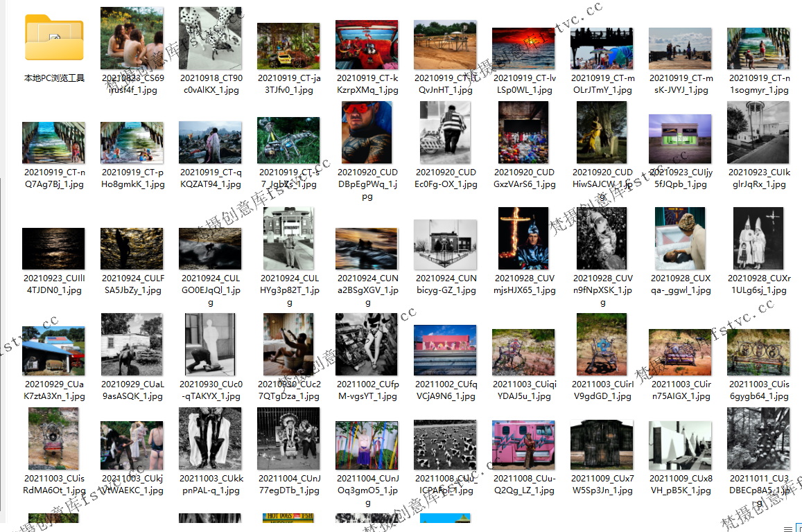
Task: Click file name 20210930_CUc0-qTAKYX_1.jpg
Action: point(211,389)
